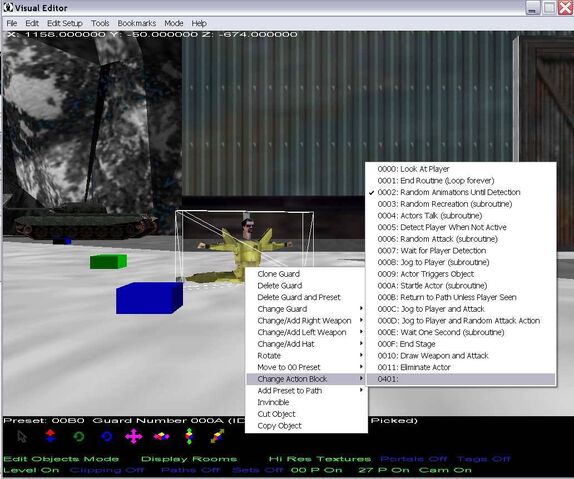Viewport: 574px width, 479px height.
Task: Click the Visual Editor title bar icon
Action: 8,7
